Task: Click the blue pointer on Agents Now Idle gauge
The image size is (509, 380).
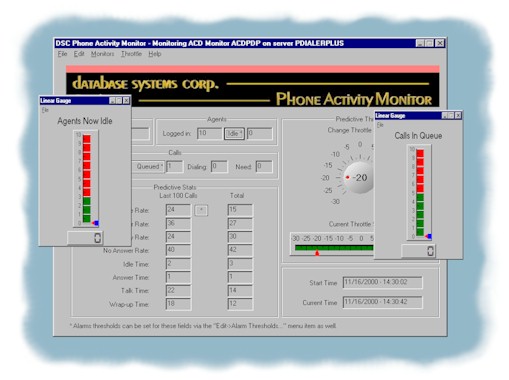Action: click(x=96, y=223)
